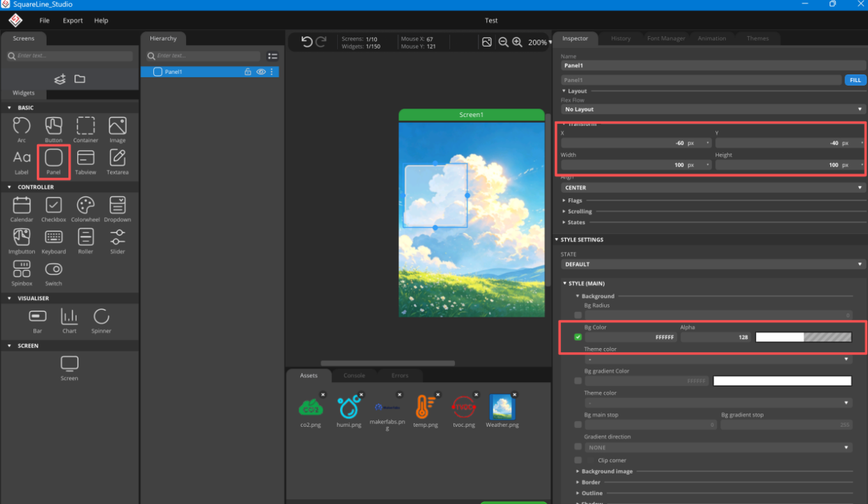This screenshot has width=868, height=504.
Task: Open the Align CENTER dropdown
Action: coord(713,187)
